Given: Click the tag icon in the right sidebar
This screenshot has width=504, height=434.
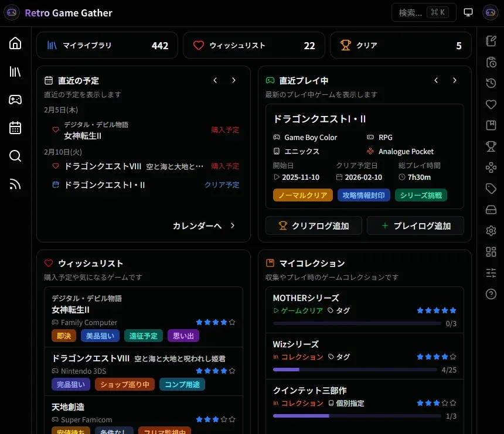Looking at the screenshot, I should coord(491,189).
